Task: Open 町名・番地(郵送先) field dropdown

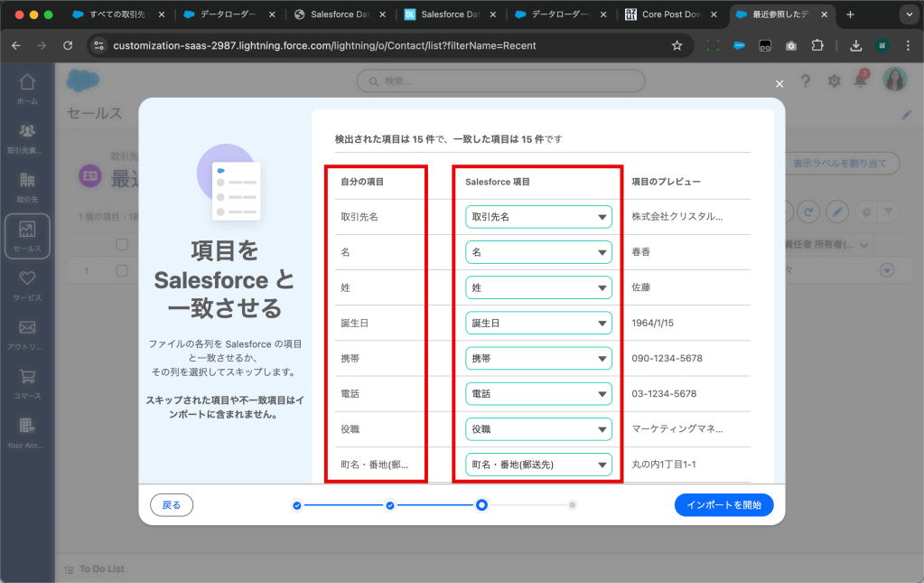Action: click(538, 465)
